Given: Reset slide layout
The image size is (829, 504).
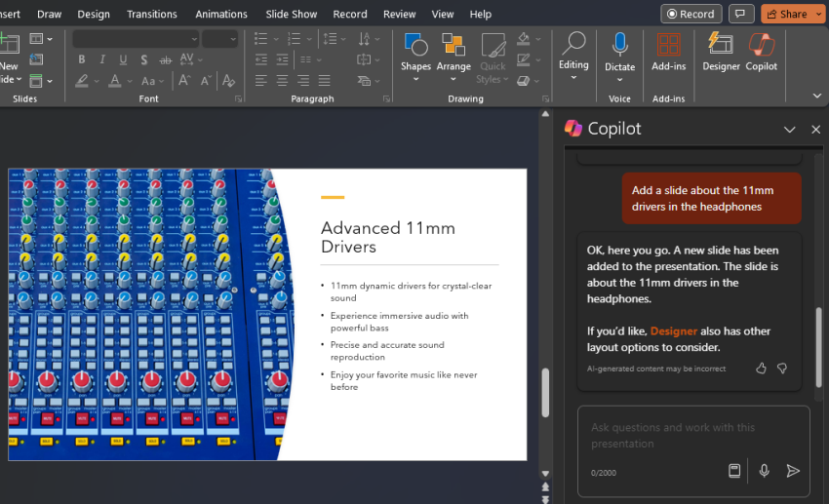Looking at the screenshot, I should (x=36, y=59).
